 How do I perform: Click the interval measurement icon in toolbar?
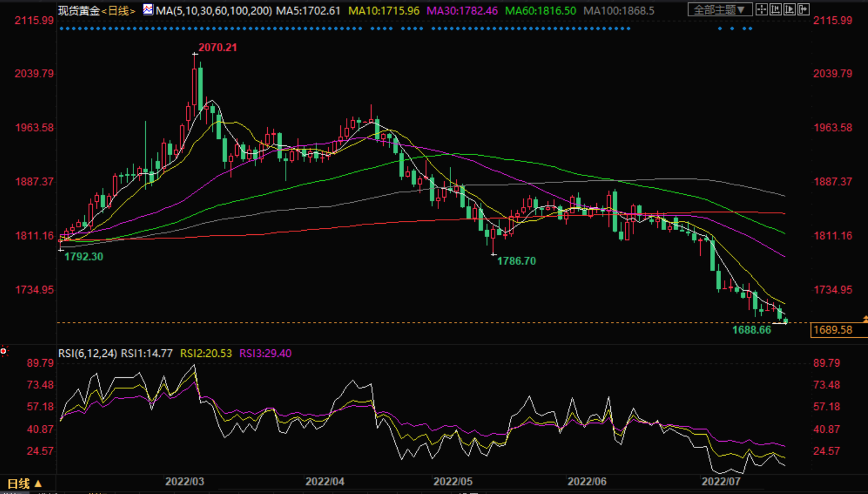775,9
